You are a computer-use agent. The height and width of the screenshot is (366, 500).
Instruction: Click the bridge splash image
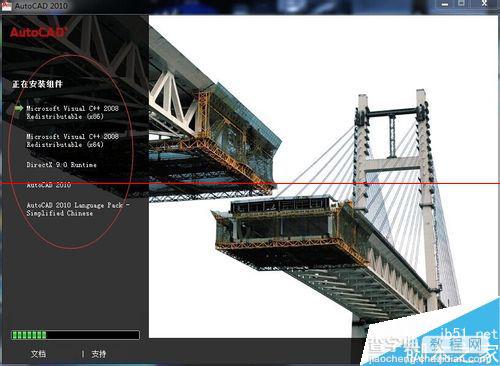[323, 177]
